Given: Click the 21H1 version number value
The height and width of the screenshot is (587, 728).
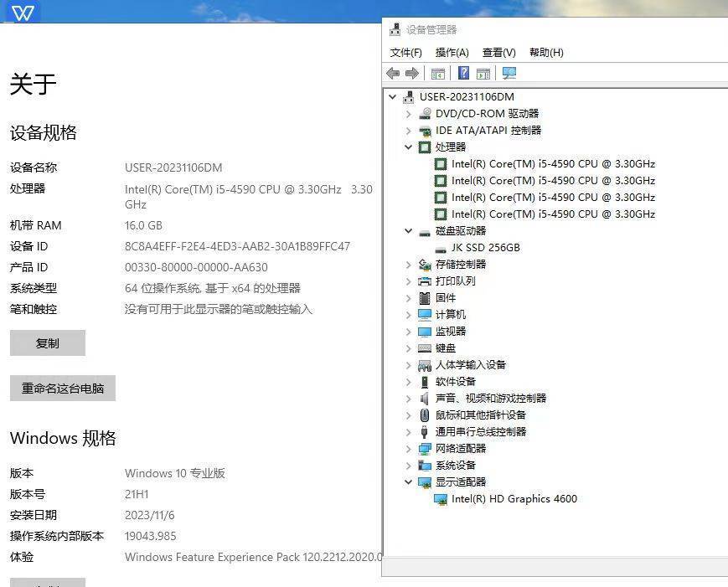Looking at the screenshot, I should (x=137, y=494).
